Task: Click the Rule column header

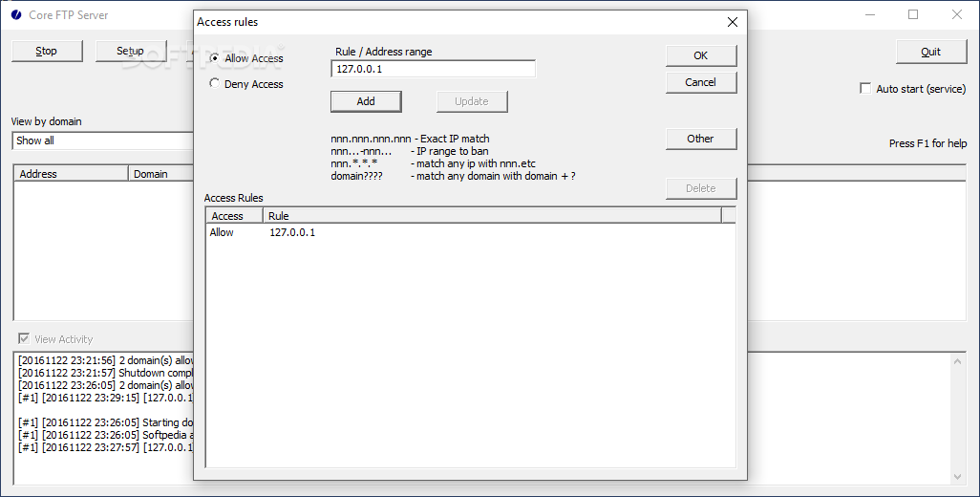Action: pyautogui.click(x=492, y=216)
